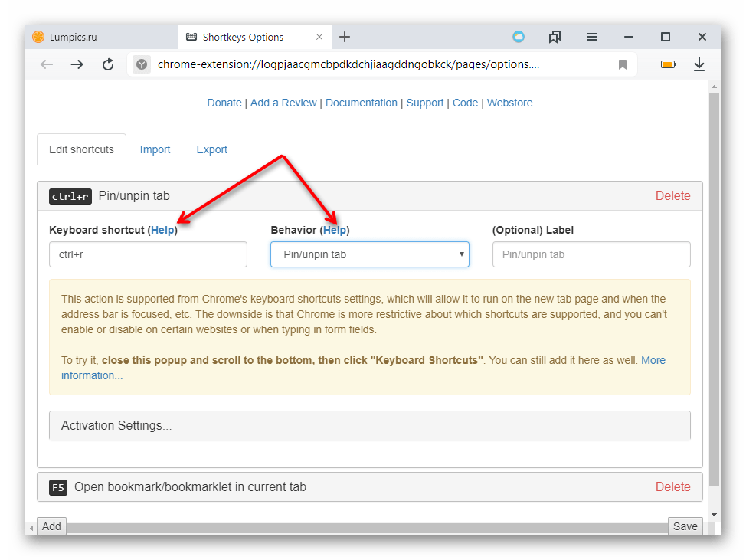746x560 pixels.
Task: Delete the ctrl+r Pin/unpin tab shortcut
Action: click(x=672, y=196)
